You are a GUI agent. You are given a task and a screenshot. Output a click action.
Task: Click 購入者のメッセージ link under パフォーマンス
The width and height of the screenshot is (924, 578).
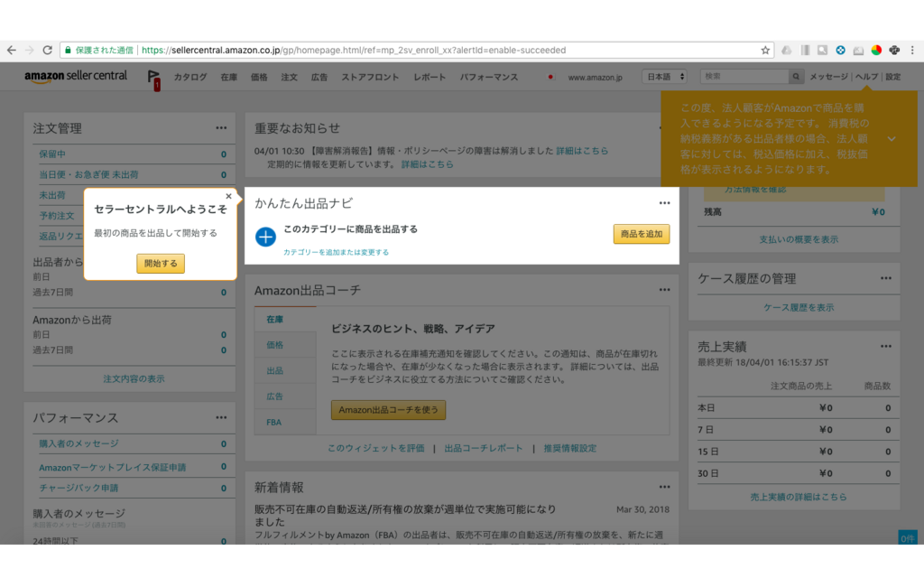pyautogui.click(x=79, y=443)
